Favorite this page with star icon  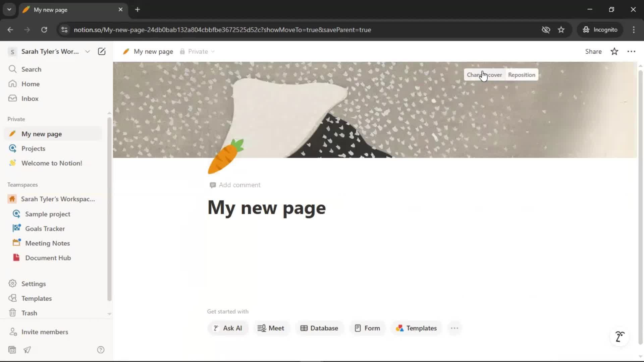[x=614, y=52]
